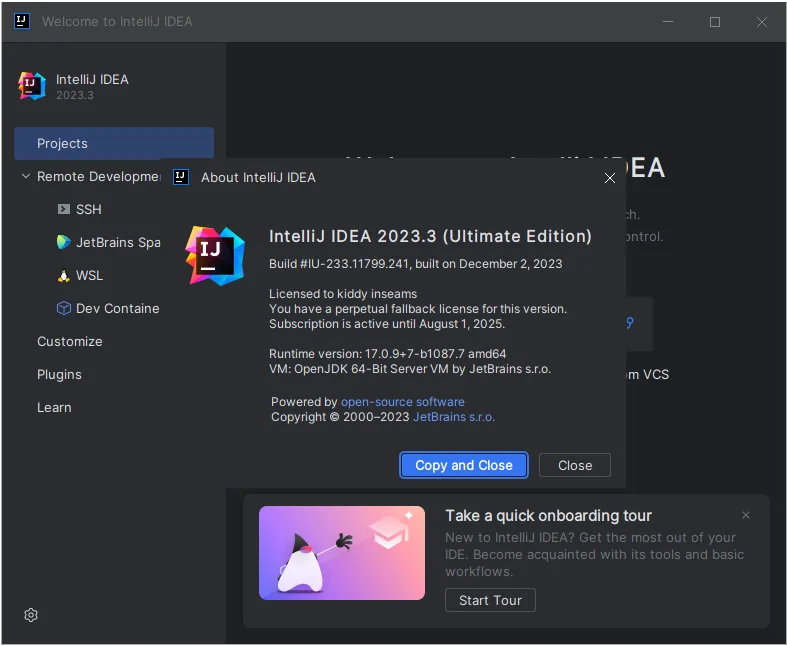Select JetBrains Space entry
787x646 pixels.
[118, 242]
